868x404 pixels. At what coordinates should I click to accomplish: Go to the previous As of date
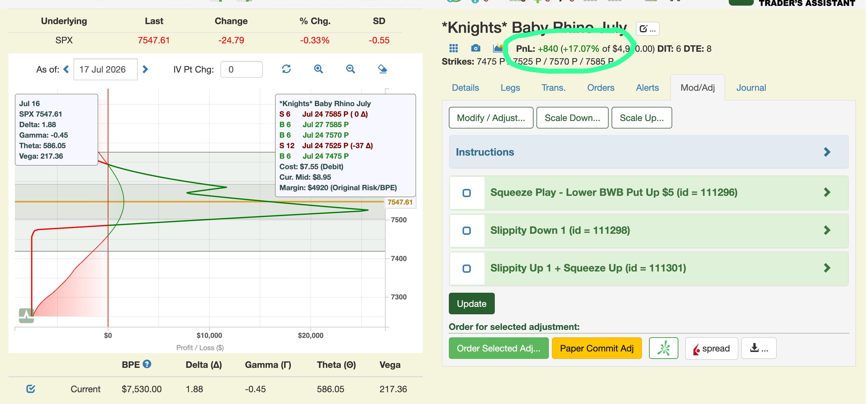click(x=66, y=69)
